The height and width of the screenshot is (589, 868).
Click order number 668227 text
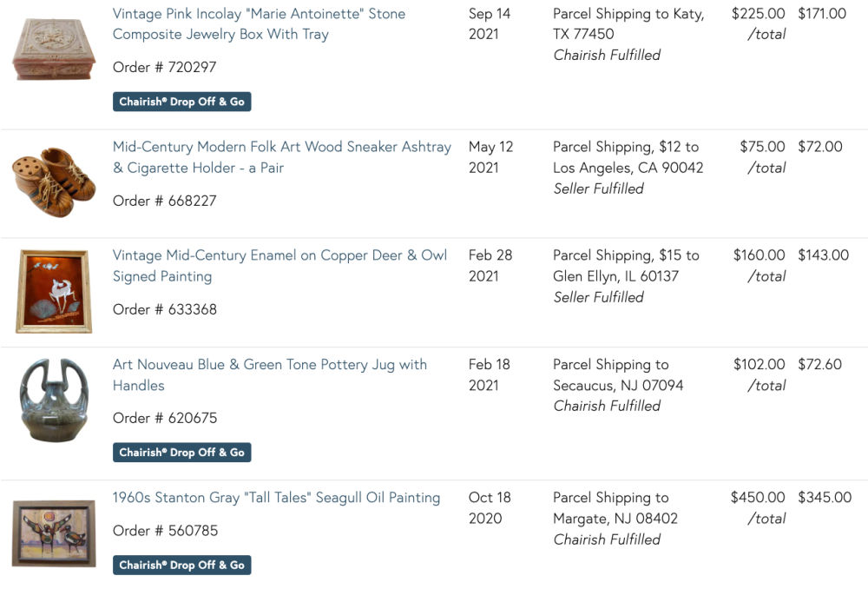(x=165, y=201)
